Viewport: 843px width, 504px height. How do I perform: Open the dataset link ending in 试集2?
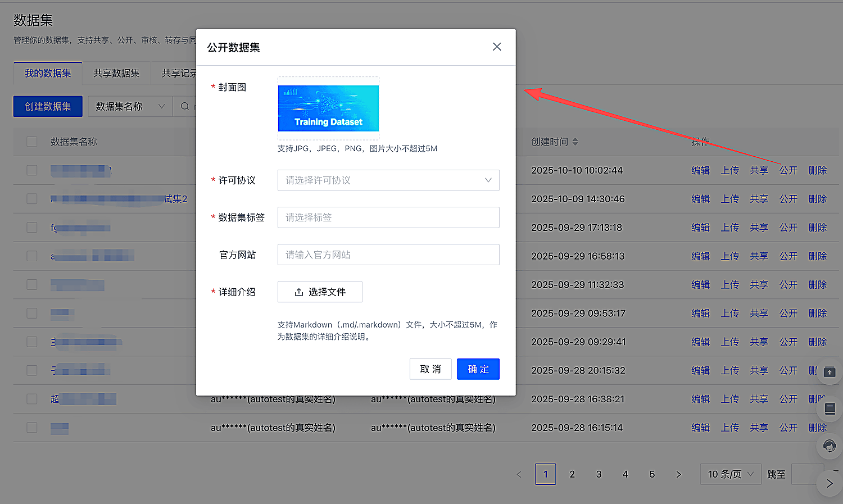(x=119, y=199)
